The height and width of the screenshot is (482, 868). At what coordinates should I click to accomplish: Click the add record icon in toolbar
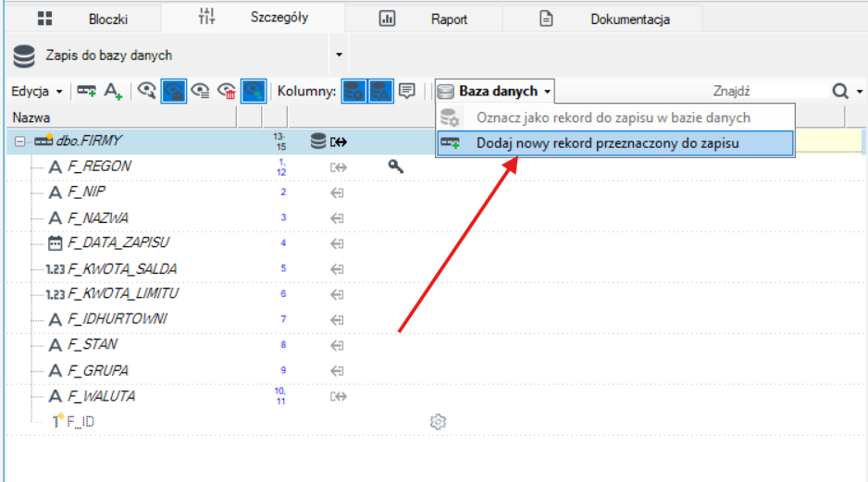coord(86,91)
